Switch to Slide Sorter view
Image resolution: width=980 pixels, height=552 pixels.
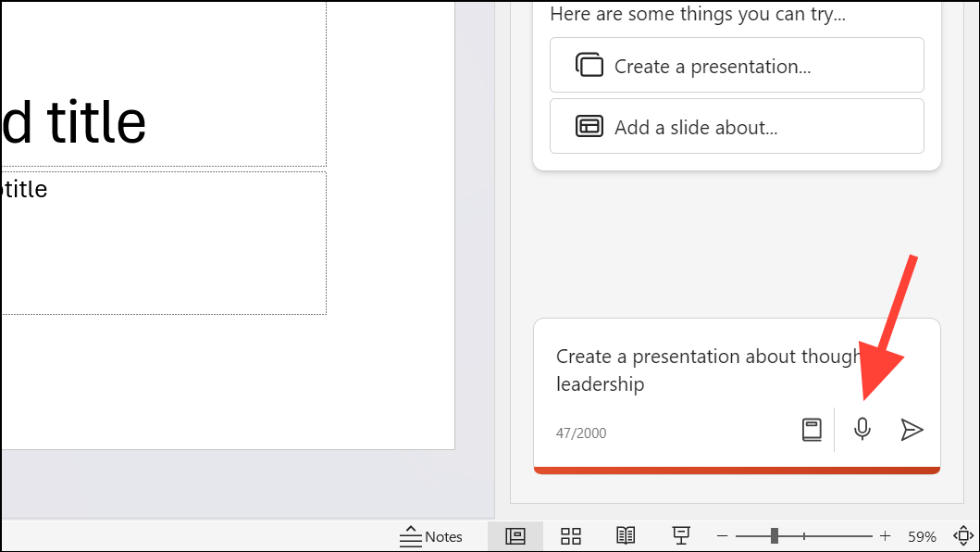click(x=571, y=536)
